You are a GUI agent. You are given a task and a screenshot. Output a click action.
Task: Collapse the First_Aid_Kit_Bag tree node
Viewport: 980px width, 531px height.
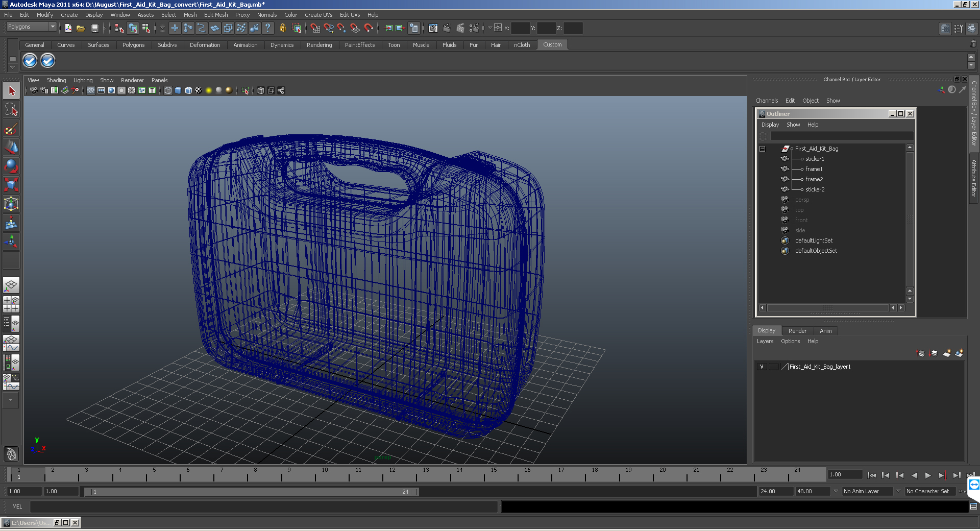pyautogui.click(x=763, y=149)
